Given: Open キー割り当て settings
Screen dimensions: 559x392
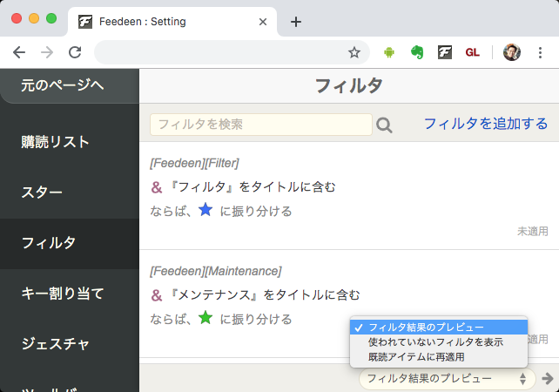Looking at the screenshot, I should coord(62,293).
